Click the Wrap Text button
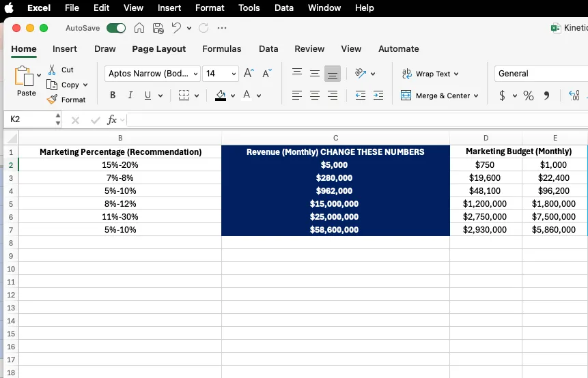 [x=430, y=74]
